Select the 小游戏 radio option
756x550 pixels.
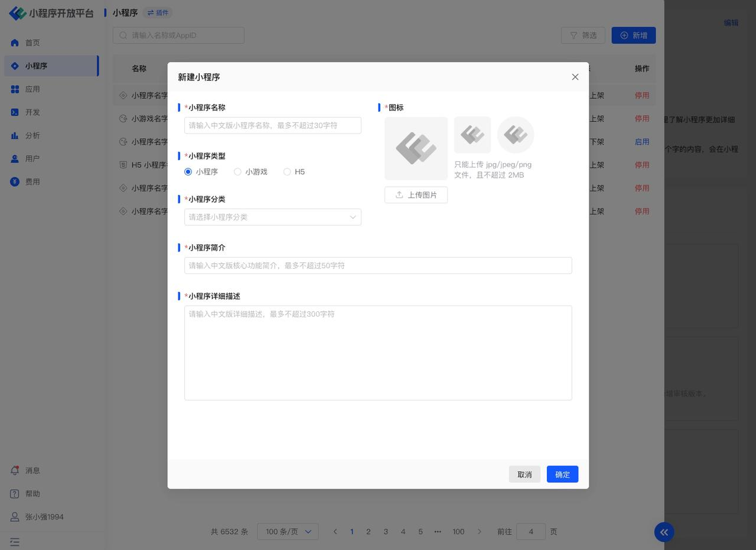237,172
